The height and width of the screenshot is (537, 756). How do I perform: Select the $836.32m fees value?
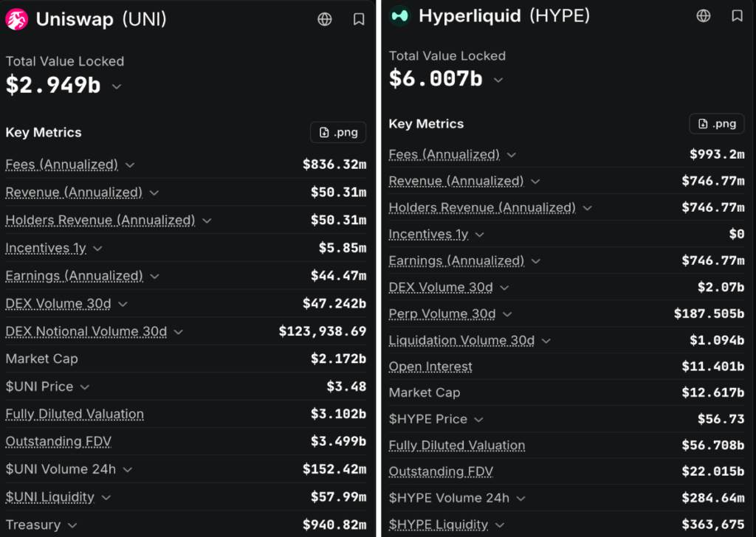pyautogui.click(x=334, y=164)
